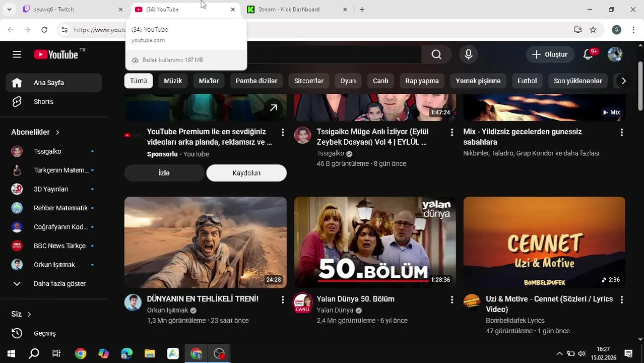Open Task View on taskbar

(x=56, y=353)
